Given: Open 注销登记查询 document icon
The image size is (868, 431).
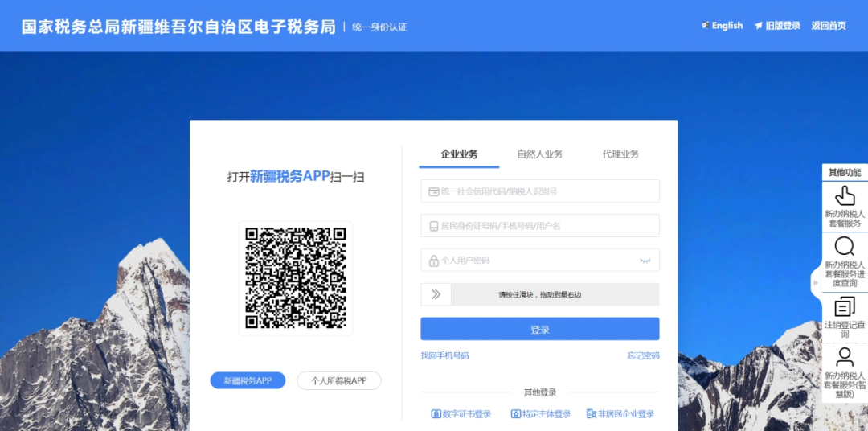Looking at the screenshot, I should (844, 306).
